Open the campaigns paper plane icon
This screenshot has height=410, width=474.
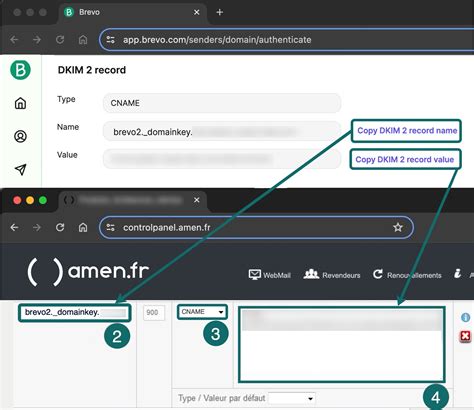20,169
